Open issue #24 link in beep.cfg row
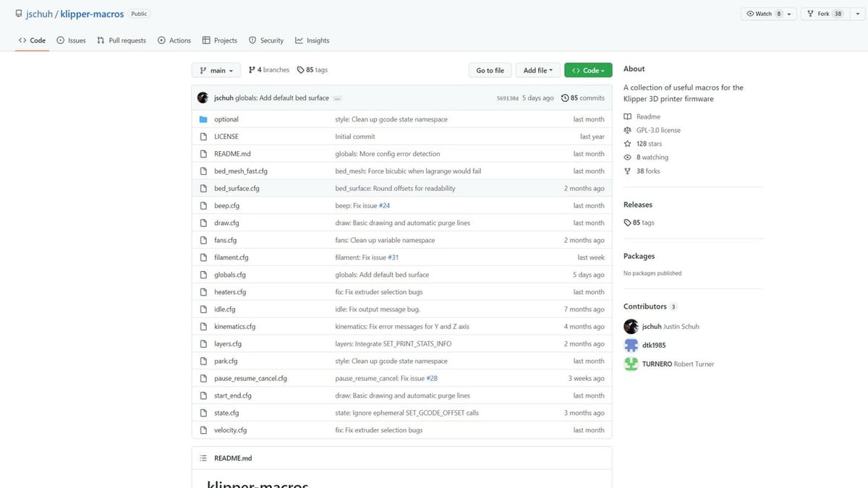The width and height of the screenshot is (868, 488). coord(384,206)
